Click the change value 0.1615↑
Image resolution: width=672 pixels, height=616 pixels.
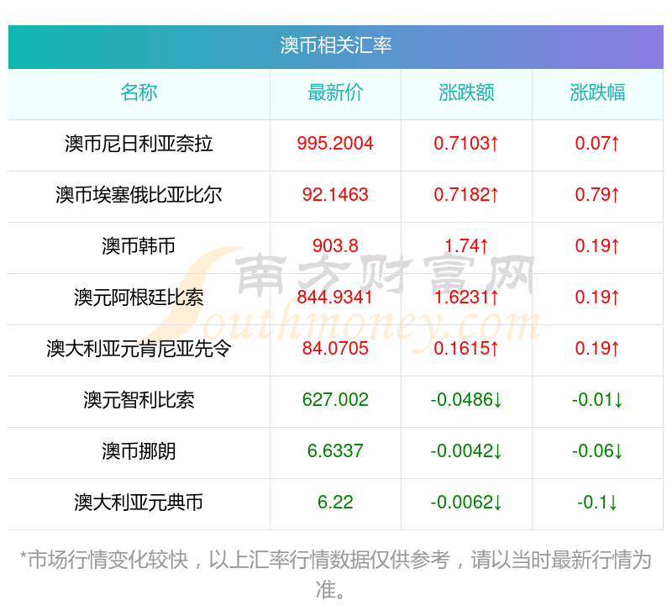pos(466,349)
